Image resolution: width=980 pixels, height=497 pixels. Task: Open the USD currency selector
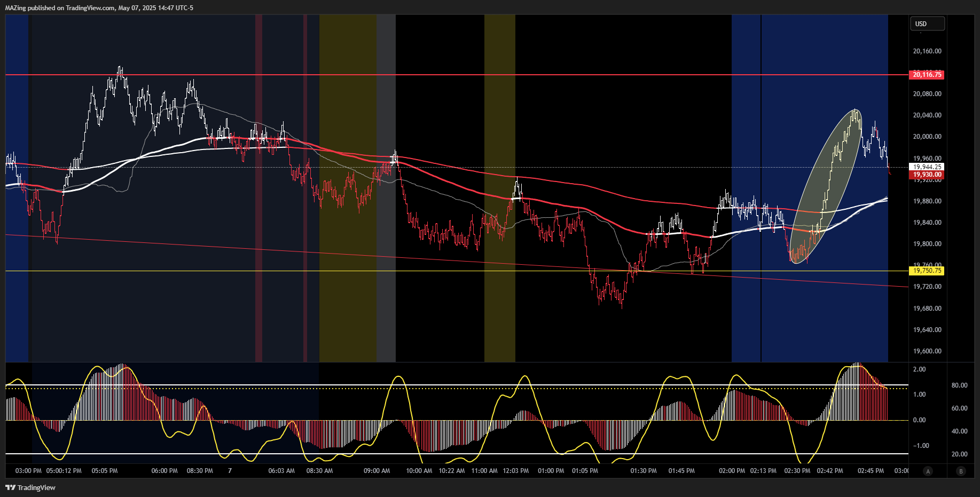927,23
